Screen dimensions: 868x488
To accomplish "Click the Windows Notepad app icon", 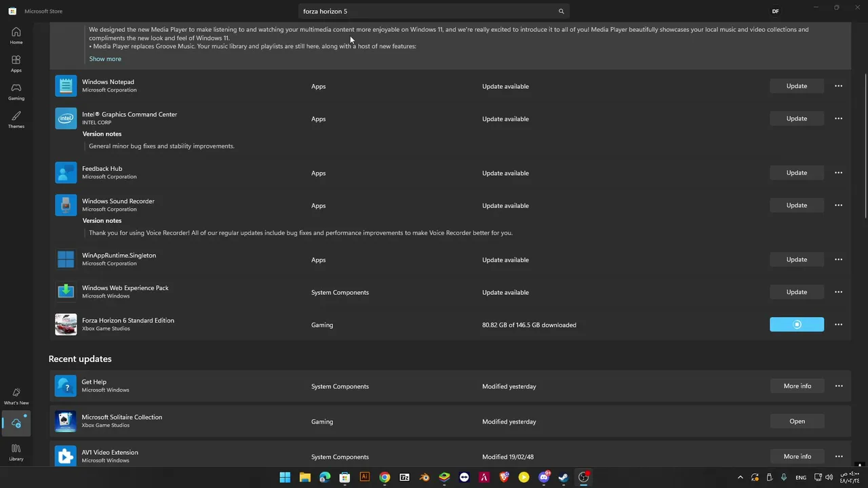I will pos(66,86).
